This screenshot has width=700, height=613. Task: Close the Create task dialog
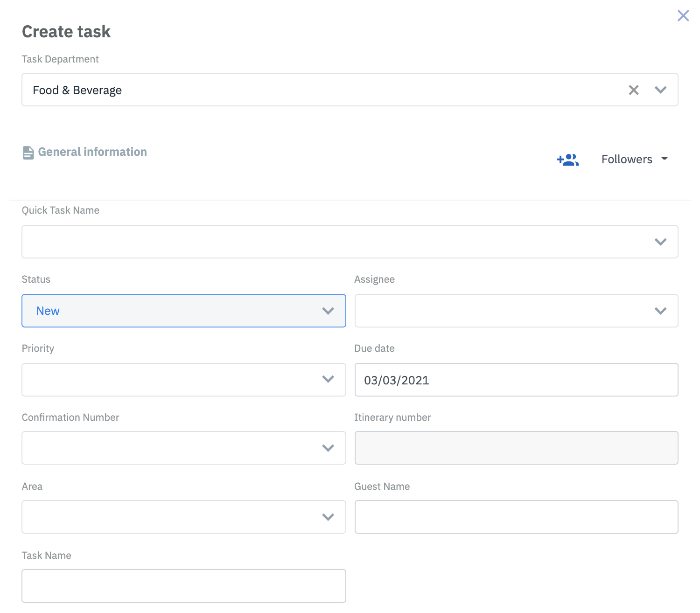click(683, 16)
